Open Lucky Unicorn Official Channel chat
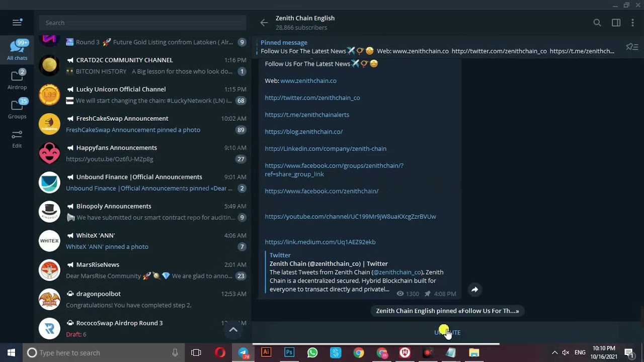The image size is (644, 362). click(x=142, y=95)
